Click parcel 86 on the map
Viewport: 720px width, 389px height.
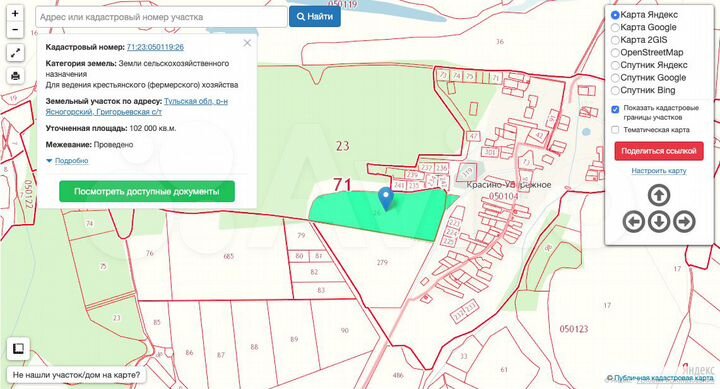(189, 353)
